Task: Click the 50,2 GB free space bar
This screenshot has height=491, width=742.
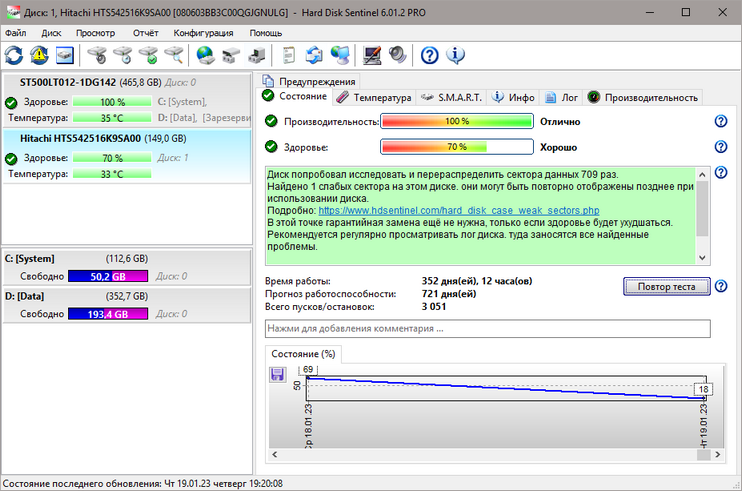Action: (x=108, y=276)
